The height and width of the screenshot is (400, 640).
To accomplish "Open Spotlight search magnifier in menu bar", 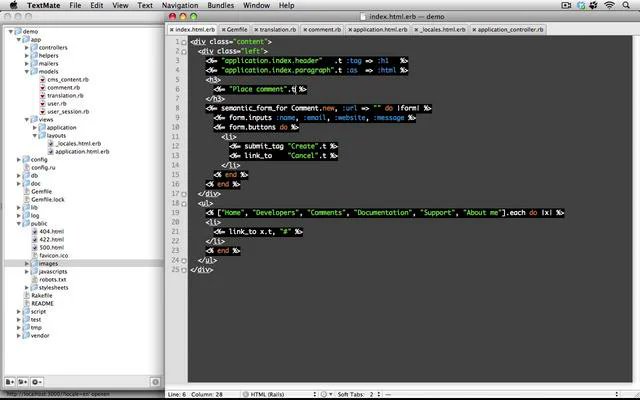I will pos(626,5).
